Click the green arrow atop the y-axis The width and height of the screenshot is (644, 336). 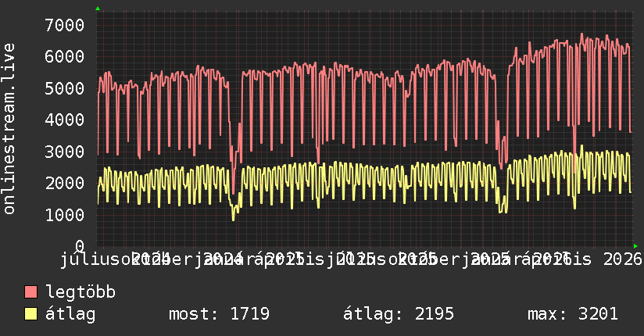point(98,9)
